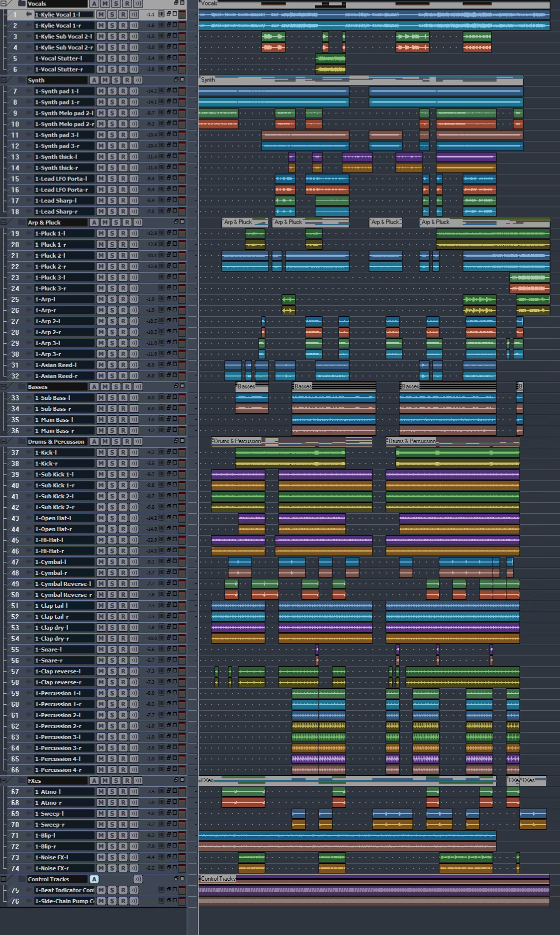
Task: Click waveform icon on track 1
Action: [x=29, y=14]
